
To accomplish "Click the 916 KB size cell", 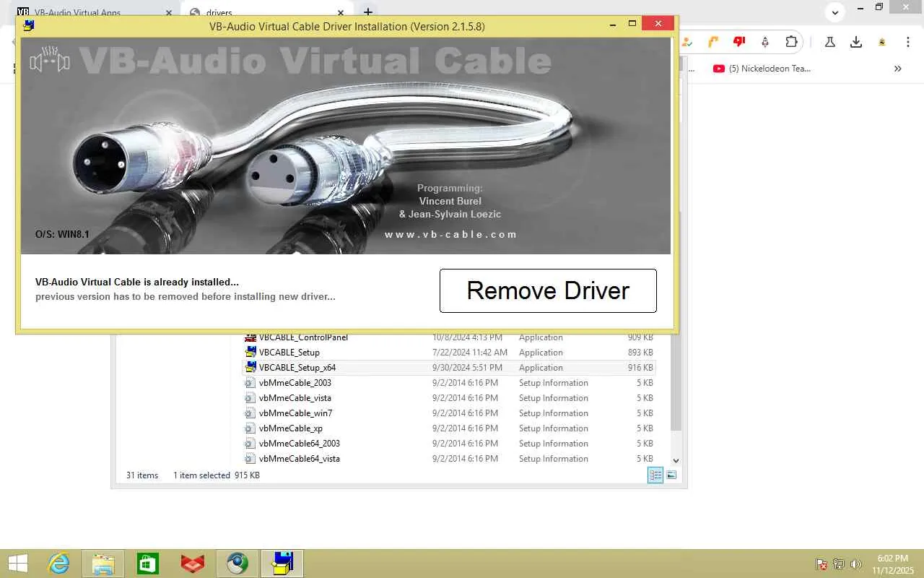I will (x=640, y=368).
